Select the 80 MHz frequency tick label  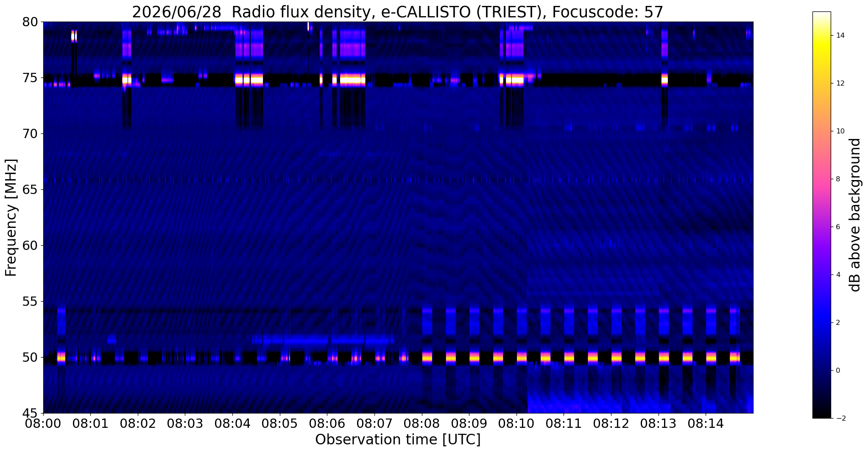[x=30, y=22]
